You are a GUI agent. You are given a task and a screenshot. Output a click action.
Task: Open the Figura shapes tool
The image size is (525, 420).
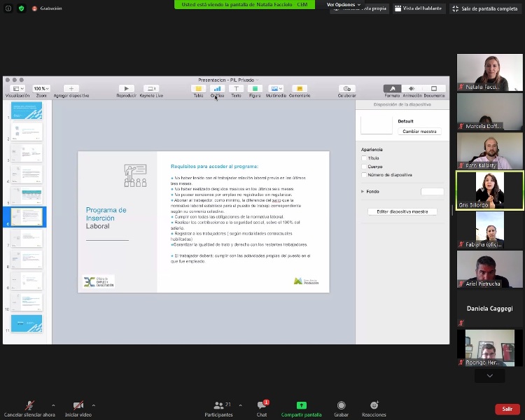[x=255, y=89]
